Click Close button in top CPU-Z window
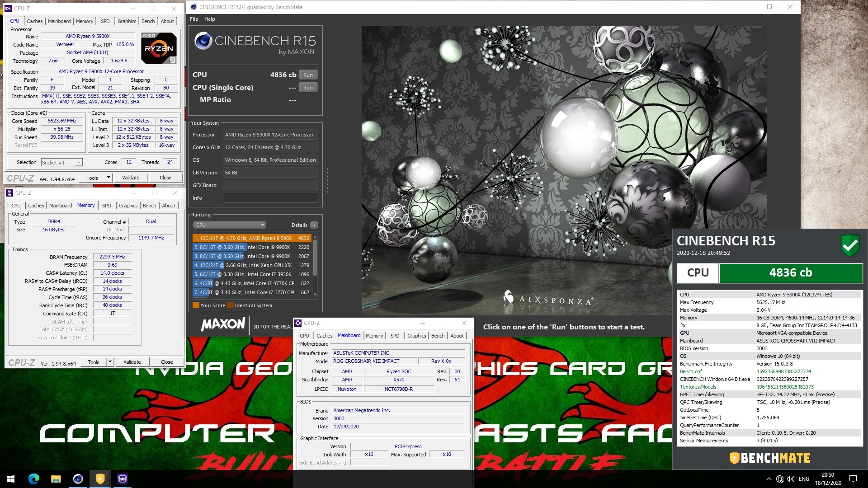 click(165, 178)
